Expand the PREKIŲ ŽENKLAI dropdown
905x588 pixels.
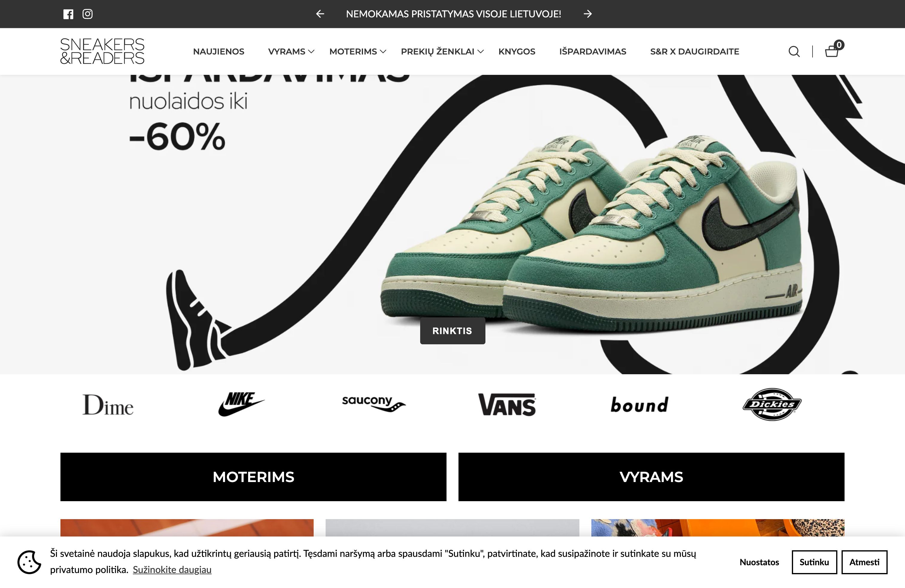click(x=442, y=51)
